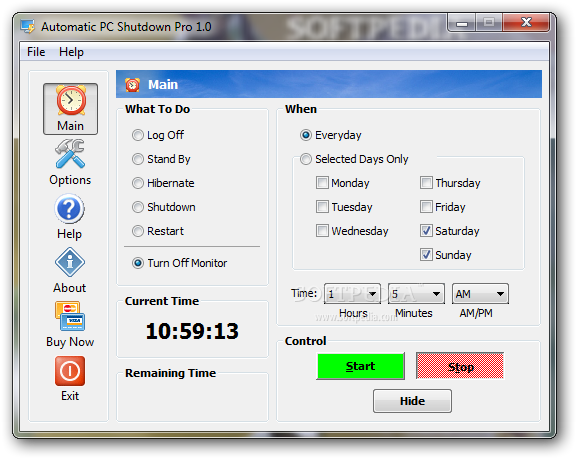Viewport: 577px width, 459px height.
Task: Click the current time 10:59:13 display
Action: coord(192,331)
